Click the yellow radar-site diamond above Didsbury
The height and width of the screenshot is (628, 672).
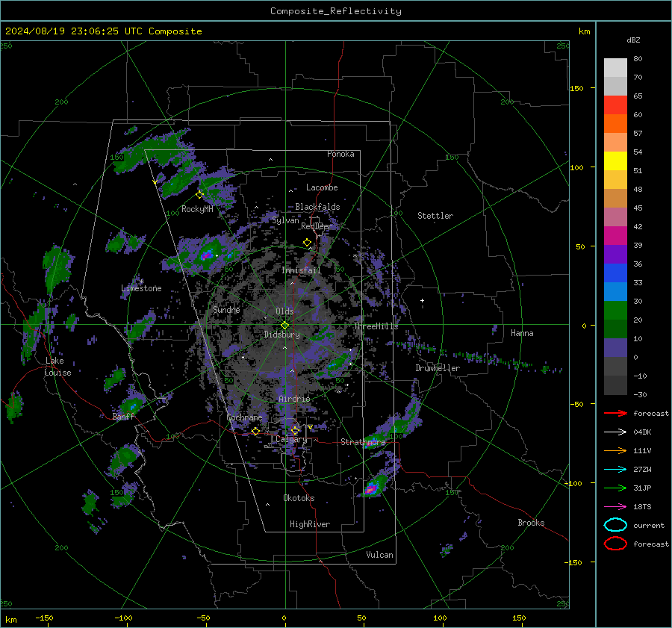(x=284, y=326)
